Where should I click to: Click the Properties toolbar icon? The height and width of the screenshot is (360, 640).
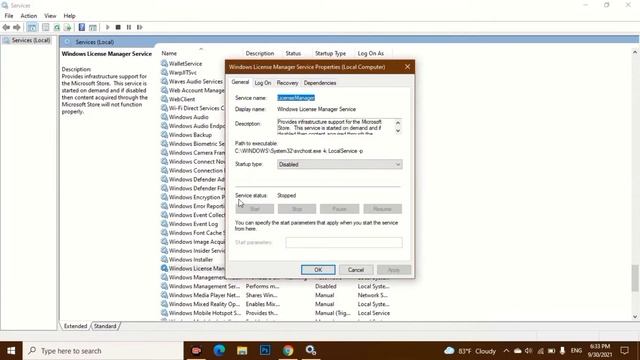pyautogui.click(x=45, y=27)
